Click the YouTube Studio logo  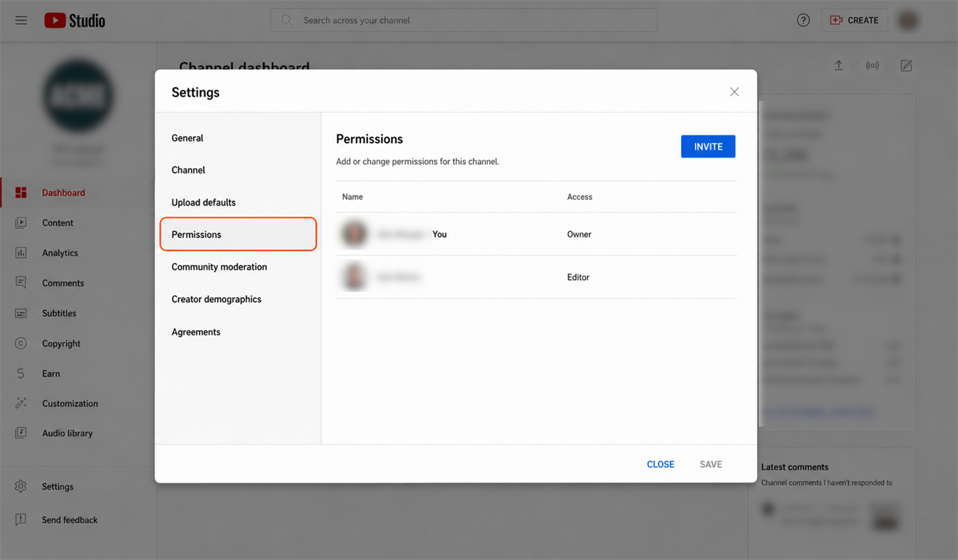pos(74,21)
